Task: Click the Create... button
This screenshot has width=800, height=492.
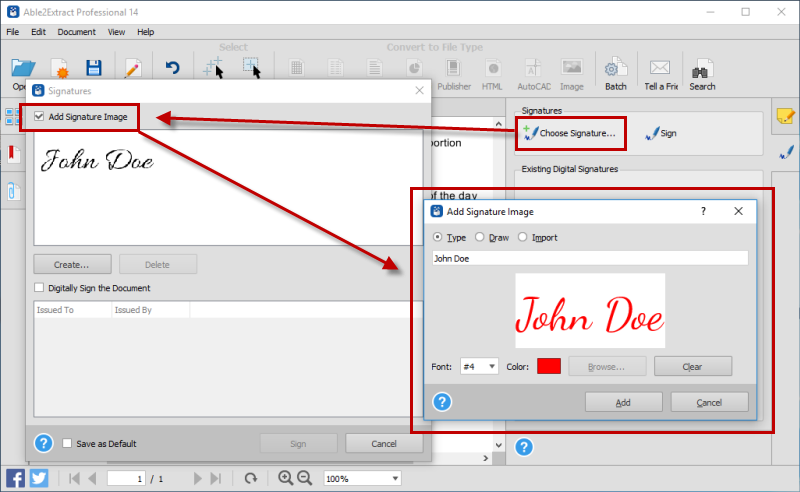Action: 72,264
